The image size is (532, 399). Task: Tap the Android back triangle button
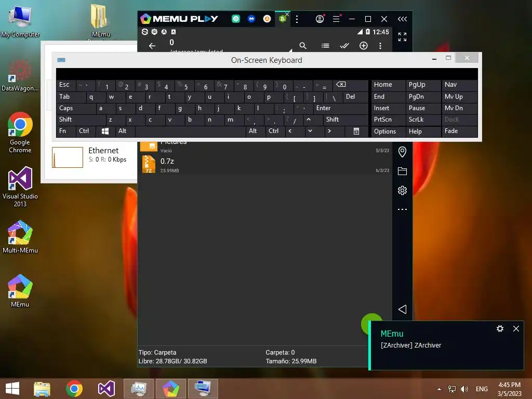(403, 309)
